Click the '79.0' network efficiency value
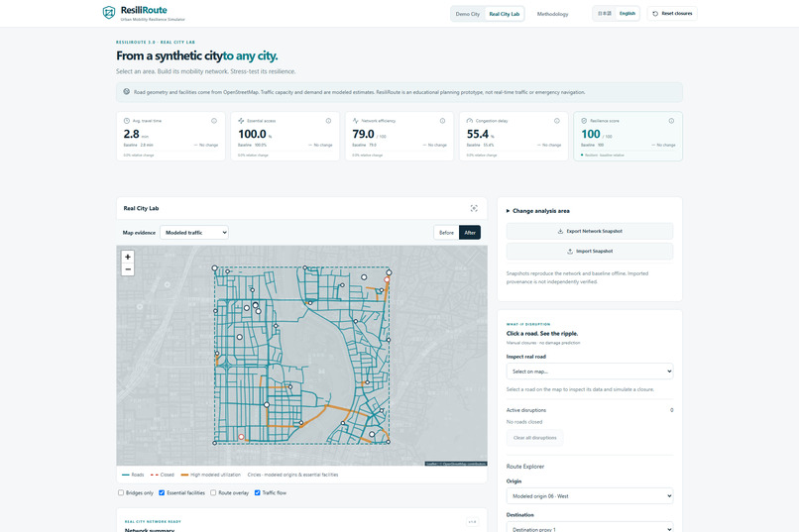The image size is (799, 532). 363,134
